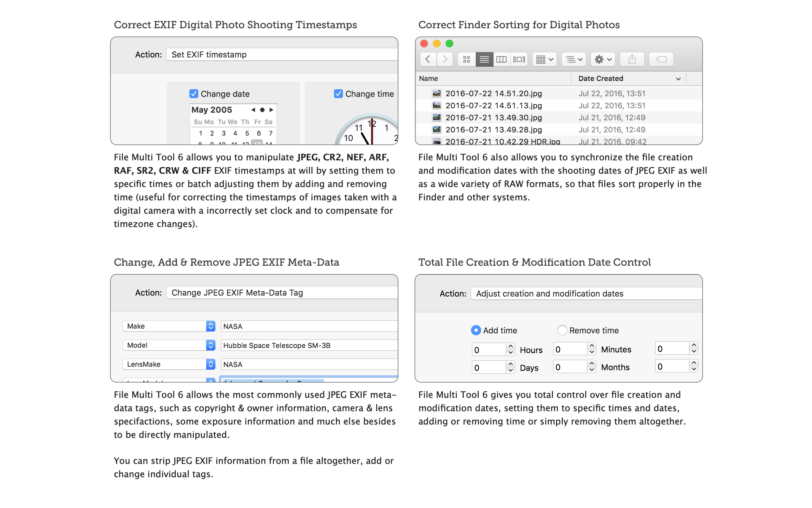Click the Finder share button

click(632, 59)
